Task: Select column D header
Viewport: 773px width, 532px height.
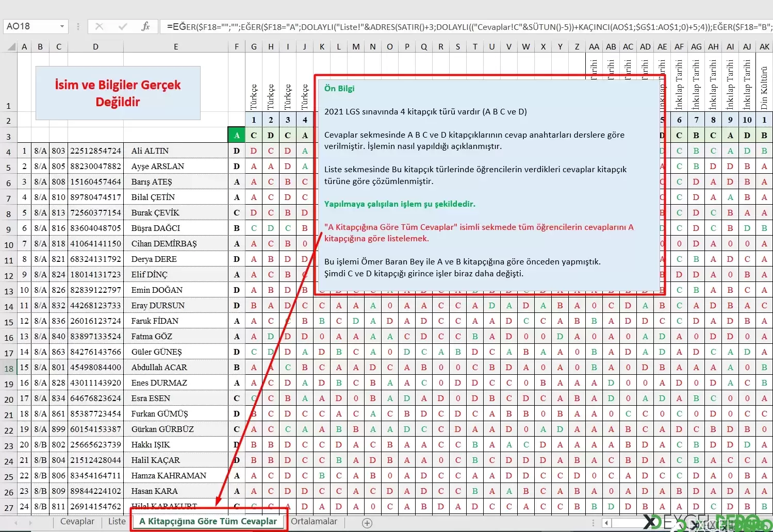Action: pyautogui.click(x=95, y=46)
